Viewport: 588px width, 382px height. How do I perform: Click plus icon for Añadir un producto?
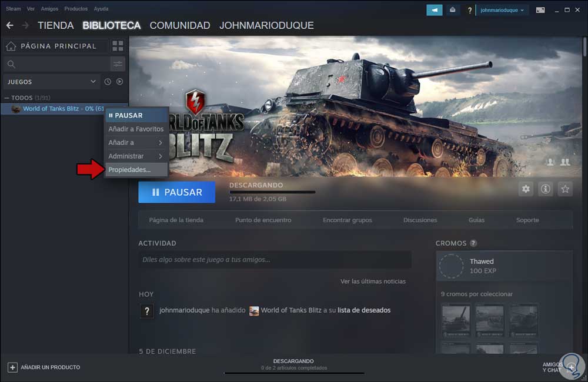(x=12, y=367)
